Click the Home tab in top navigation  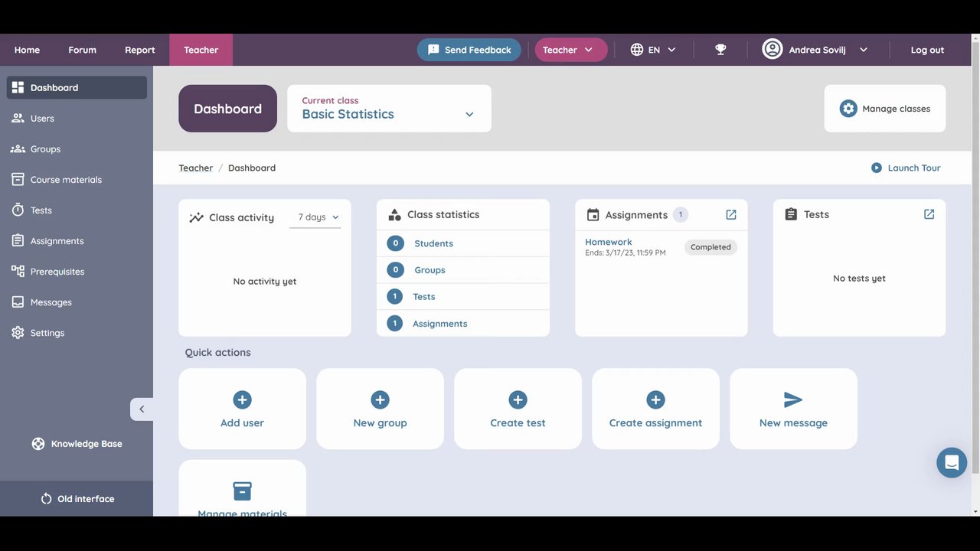tap(27, 50)
